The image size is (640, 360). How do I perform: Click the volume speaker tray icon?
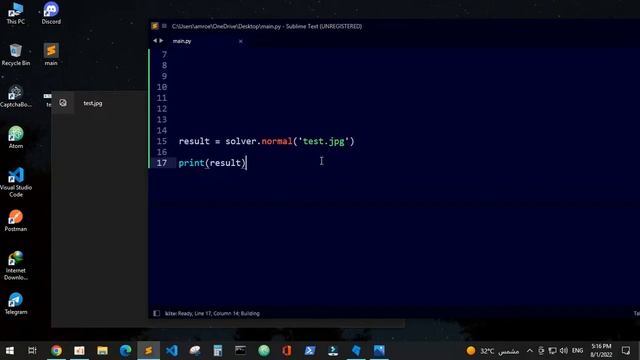click(x=564, y=351)
